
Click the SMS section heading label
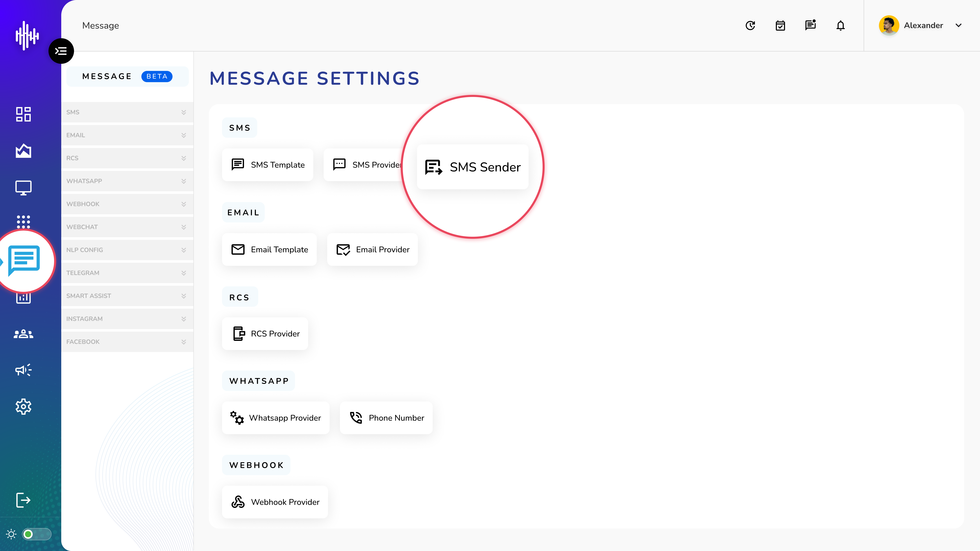point(240,128)
